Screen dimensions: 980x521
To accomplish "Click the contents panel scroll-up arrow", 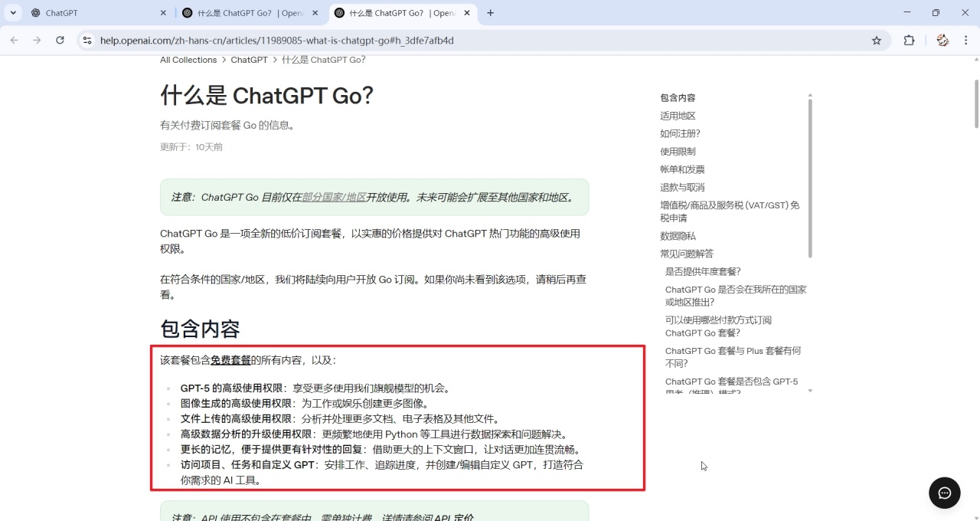I will click(x=810, y=95).
